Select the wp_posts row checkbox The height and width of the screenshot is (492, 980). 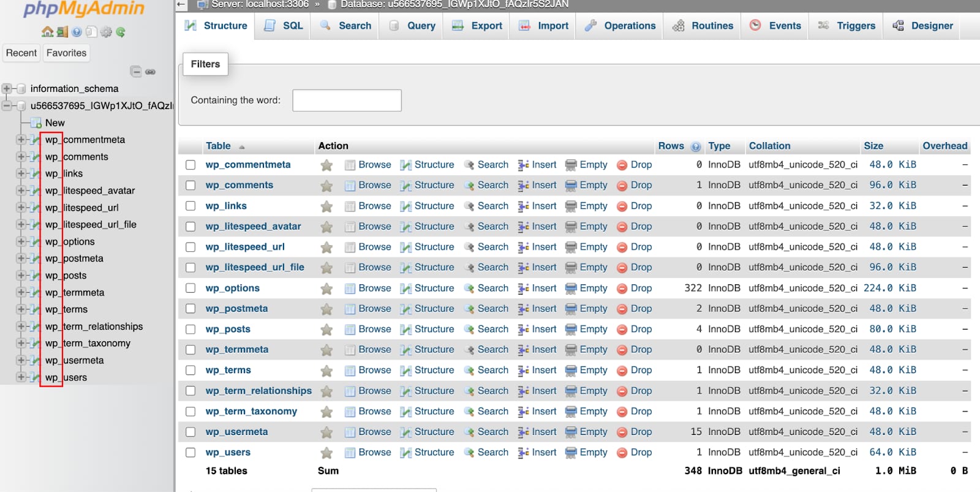(190, 330)
